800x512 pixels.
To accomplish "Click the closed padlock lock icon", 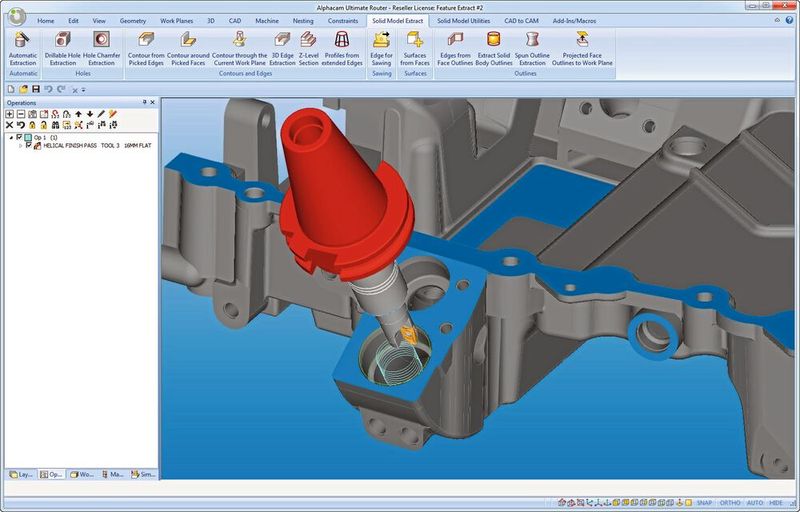I will tap(32, 125).
